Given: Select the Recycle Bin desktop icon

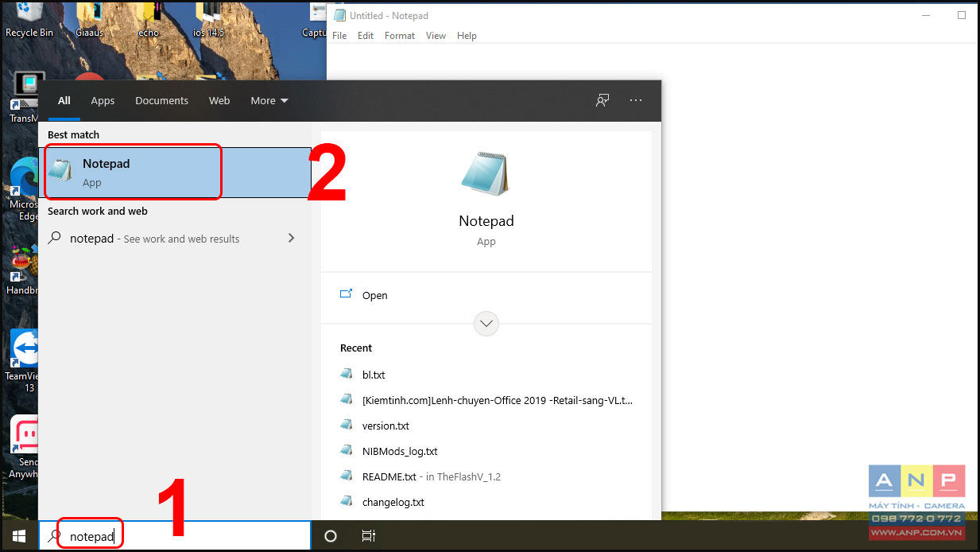Looking at the screenshot, I should tap(29, 19).
